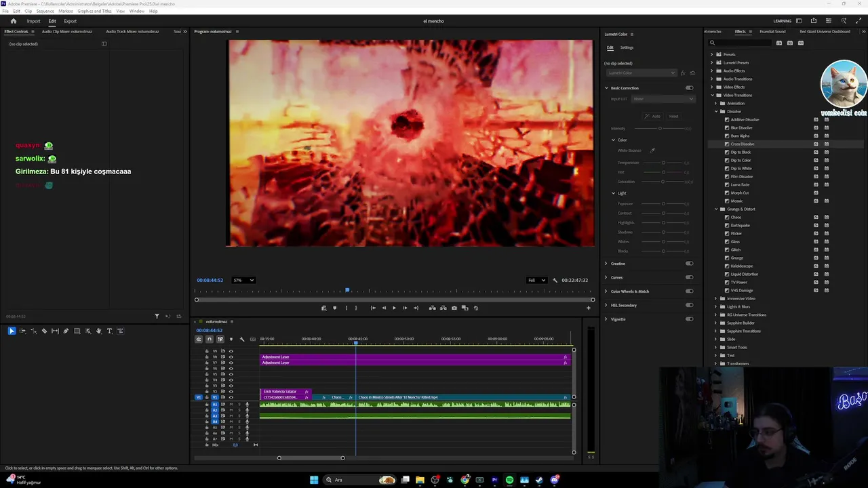Open File Explorer from the taskbar

pos(420,480)
